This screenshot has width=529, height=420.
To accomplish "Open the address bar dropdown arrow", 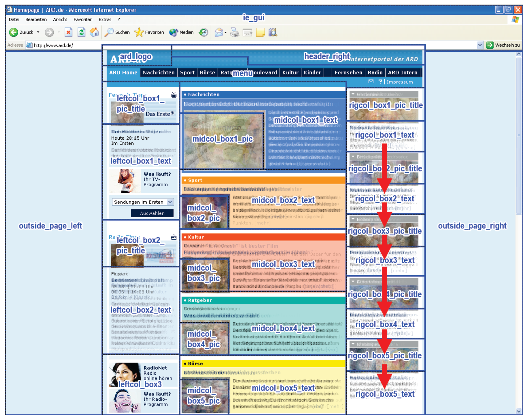I will point(480,45).
